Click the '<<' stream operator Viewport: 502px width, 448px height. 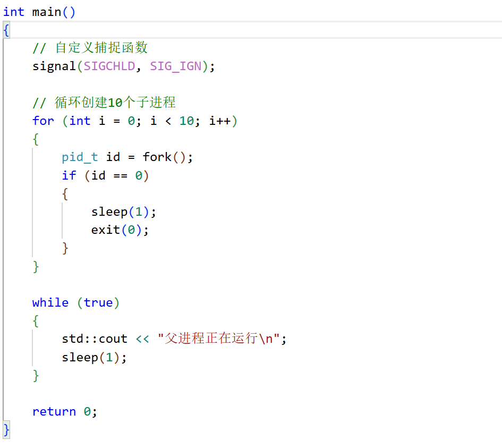(x=142, y=339)
